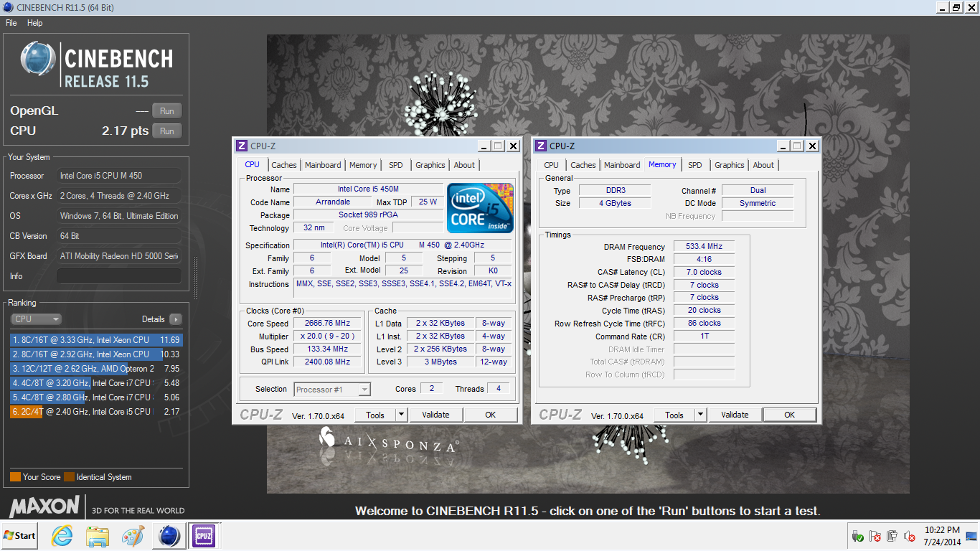The width and height of the screenshot is (980, 551).
Task: Switch to Caches tab in left CPU-Z window
Action: (284, 165)
